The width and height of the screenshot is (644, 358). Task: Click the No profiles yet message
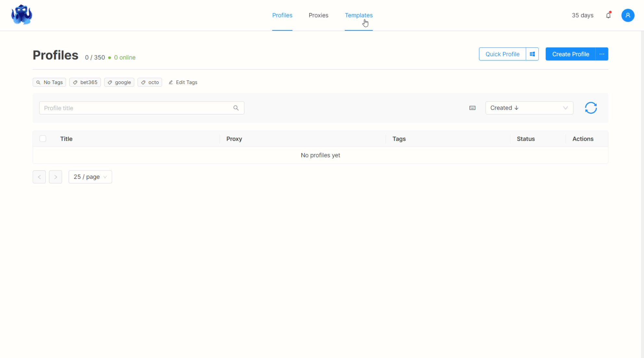point(320,155)
